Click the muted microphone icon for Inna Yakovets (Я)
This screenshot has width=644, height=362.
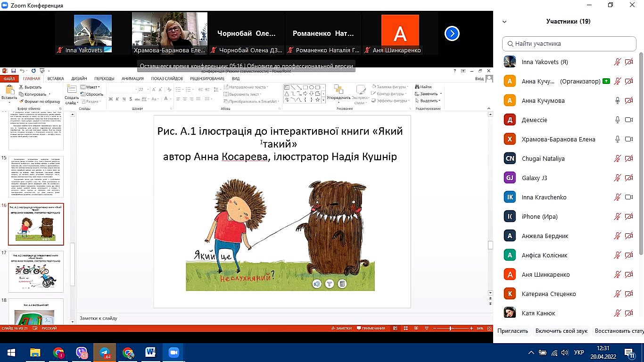tap(617, 62)
